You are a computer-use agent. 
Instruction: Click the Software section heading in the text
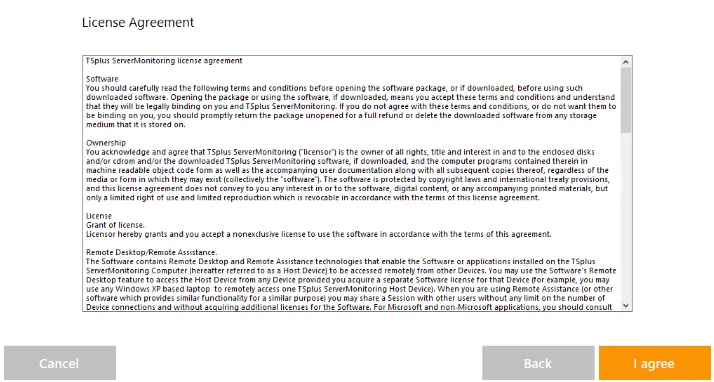pyautogui.click(x=102, y=79)
